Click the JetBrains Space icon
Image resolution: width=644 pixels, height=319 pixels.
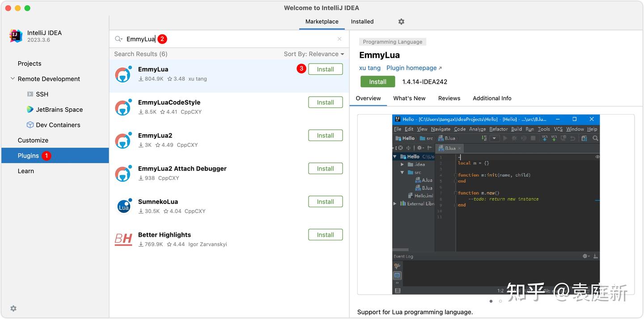(30, 109)
